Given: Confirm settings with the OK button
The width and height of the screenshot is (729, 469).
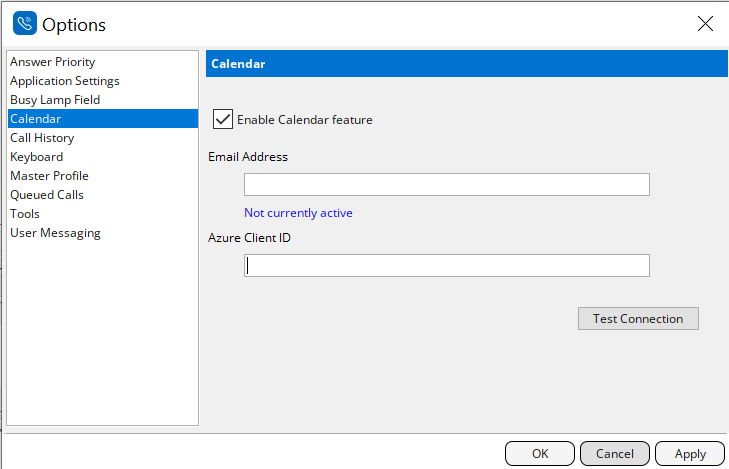Looking at the screenshot, I should click(x=540, y=454).
